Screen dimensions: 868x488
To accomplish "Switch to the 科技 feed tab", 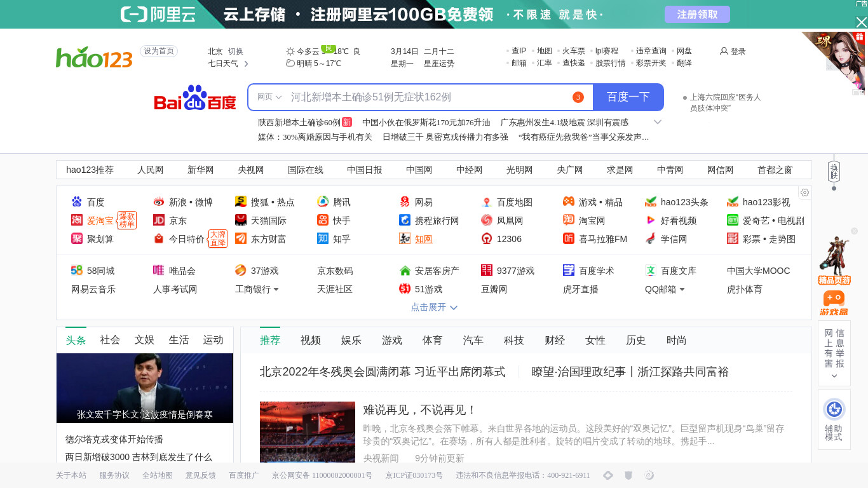I will (x=514, y=341).
